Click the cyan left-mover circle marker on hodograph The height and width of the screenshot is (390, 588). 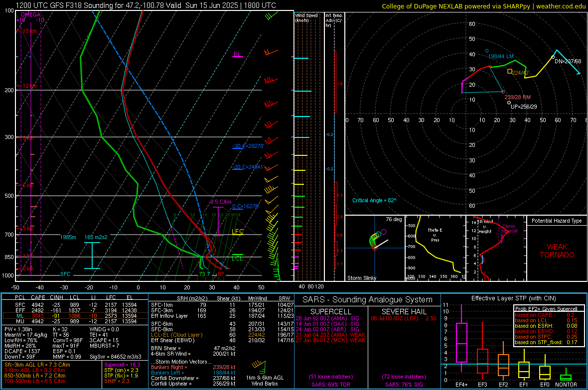tap(487, 51)
